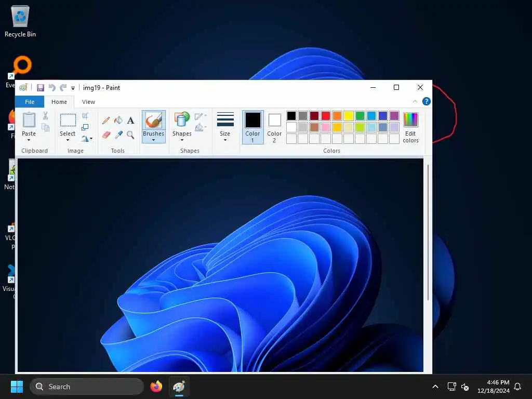Click the muted volume icon in tray
Screen dimensions: 532x399
coord(465,387)
